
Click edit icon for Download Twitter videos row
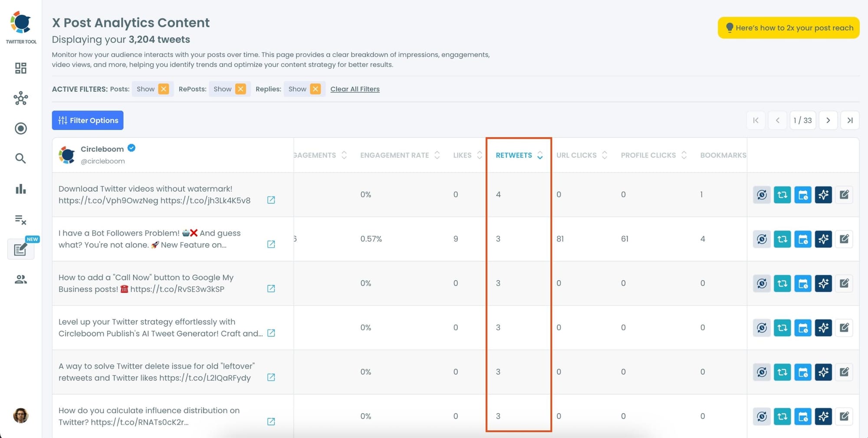click(x=844, y=195)
